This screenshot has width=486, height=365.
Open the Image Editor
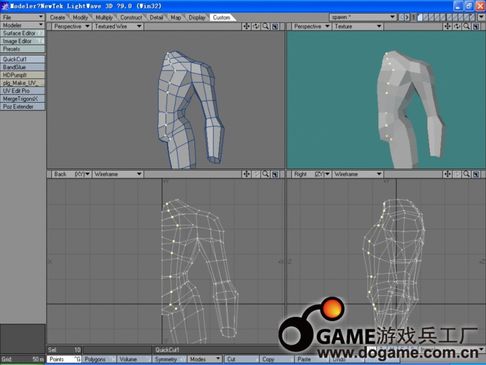tap(22, 41)
